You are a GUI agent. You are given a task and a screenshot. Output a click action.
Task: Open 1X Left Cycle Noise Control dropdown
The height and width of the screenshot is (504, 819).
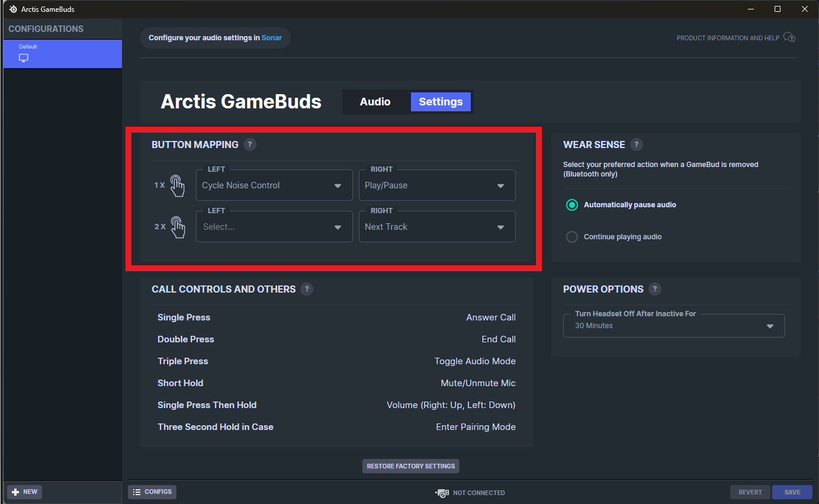tap(274, 185)
